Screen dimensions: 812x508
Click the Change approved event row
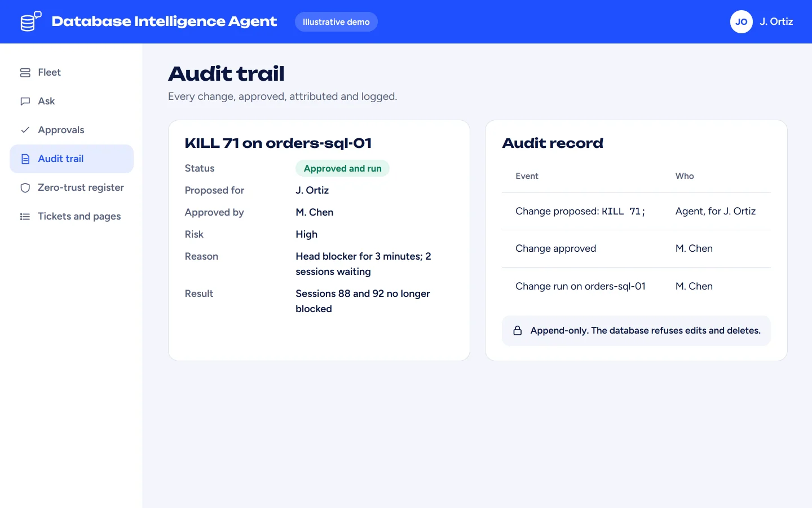tap(636, 248)
